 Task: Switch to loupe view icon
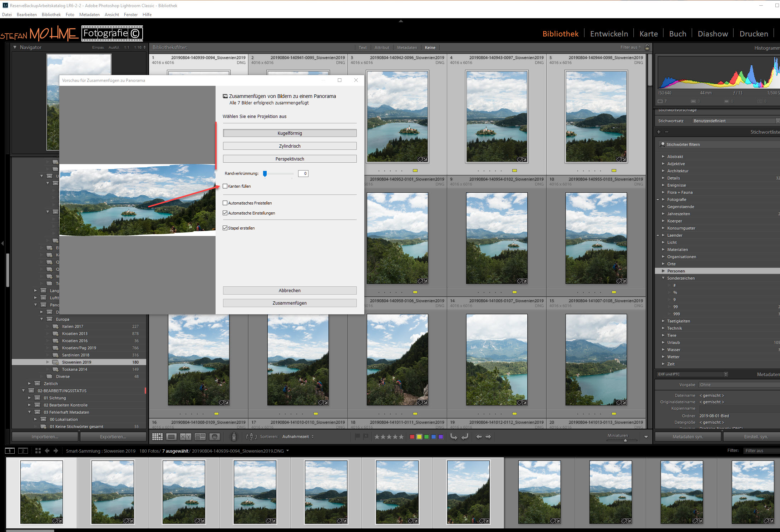[172, 437]
